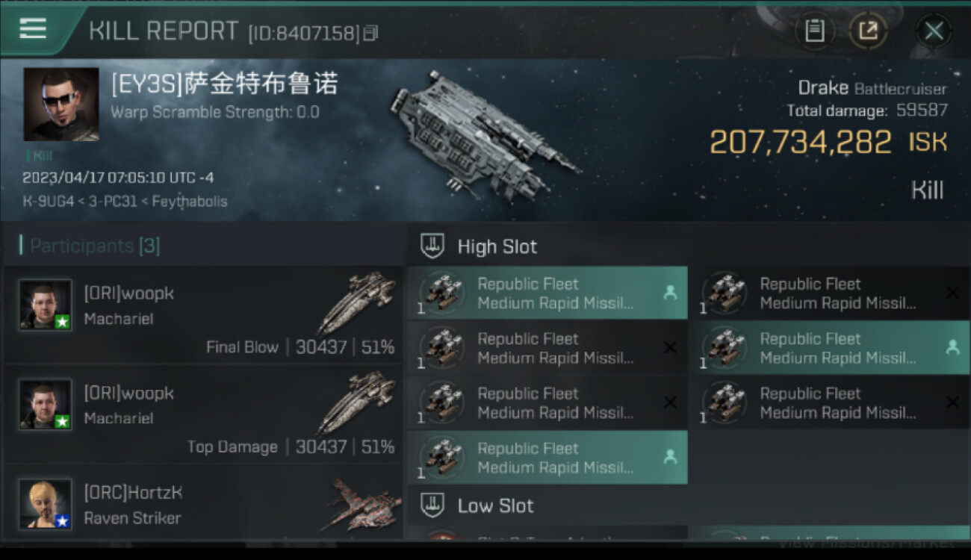Tap the Raven Striker ship icon

(362, 504)
